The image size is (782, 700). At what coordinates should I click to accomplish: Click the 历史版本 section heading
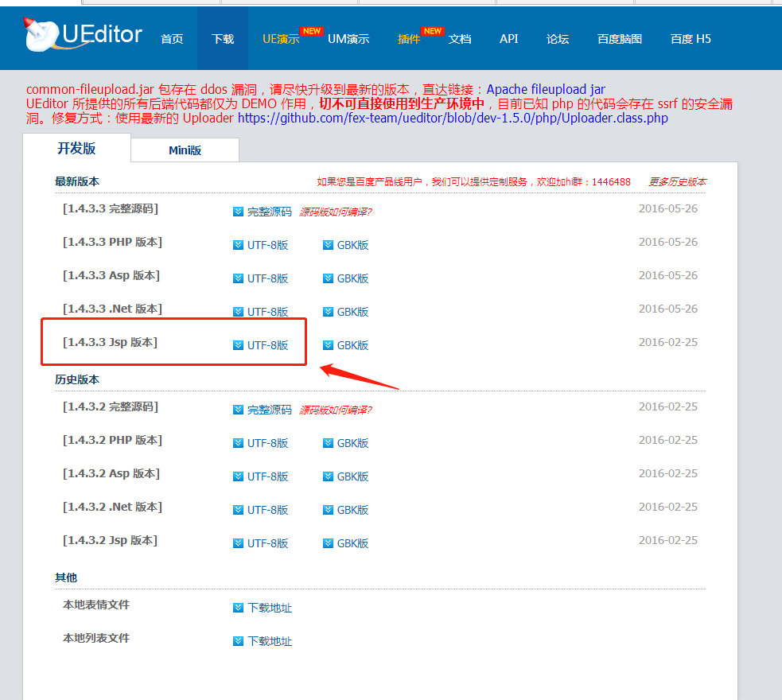[x=77, y=379]
